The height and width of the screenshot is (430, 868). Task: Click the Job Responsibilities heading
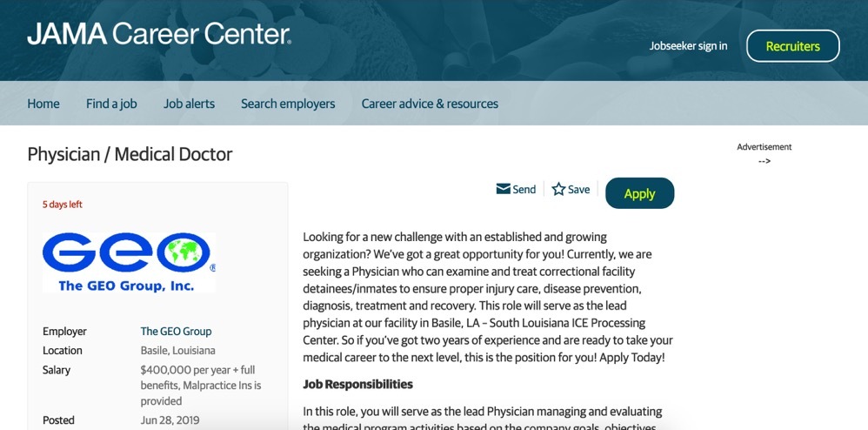(x=357, y=384)
